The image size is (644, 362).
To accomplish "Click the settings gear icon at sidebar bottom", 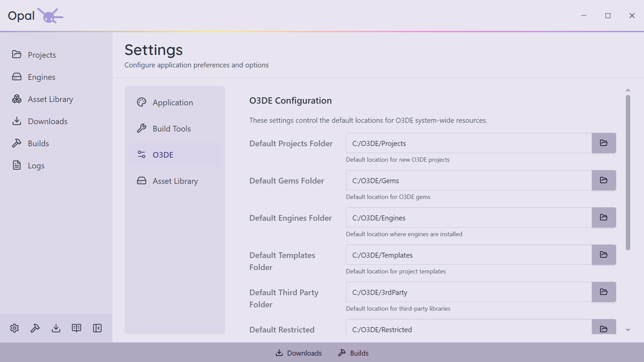I will point(14,328).
